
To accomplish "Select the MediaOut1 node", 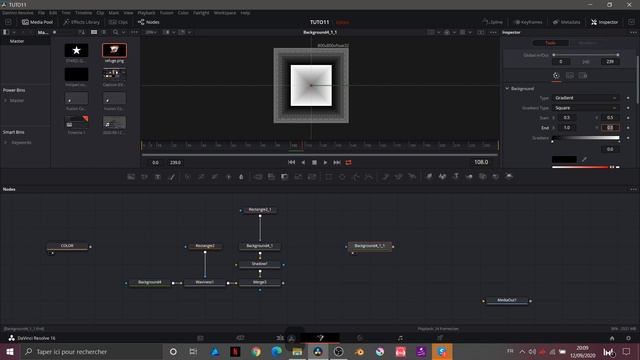I will [507, 300].
